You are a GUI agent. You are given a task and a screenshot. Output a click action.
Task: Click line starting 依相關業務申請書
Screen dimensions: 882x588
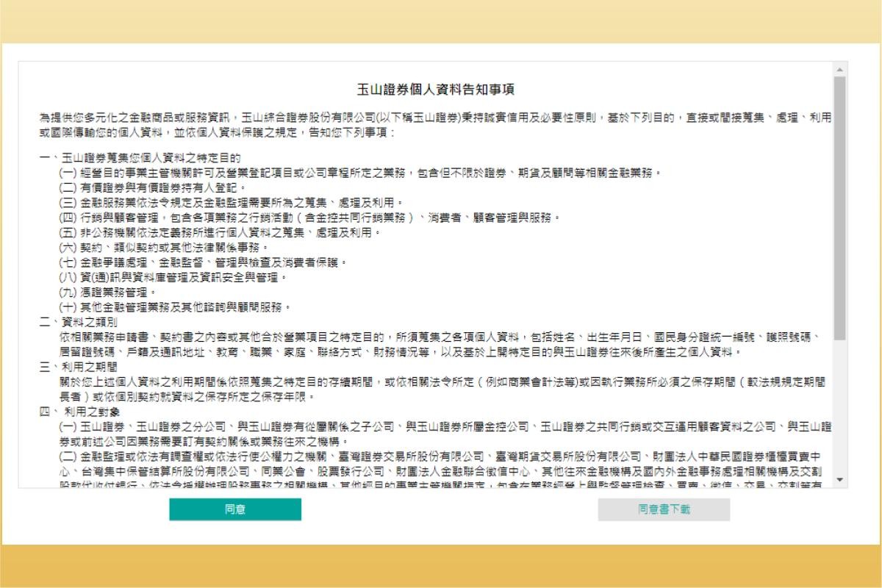click(x=440, y=337)
